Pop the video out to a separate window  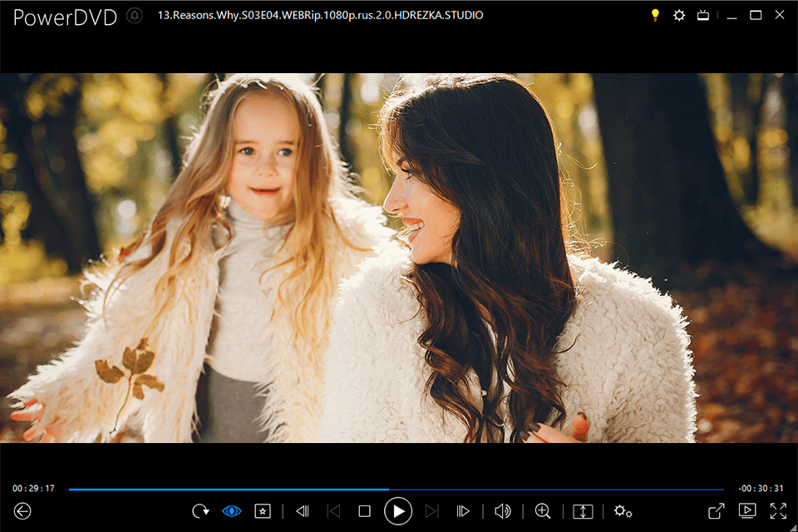(x=717, y=511)
